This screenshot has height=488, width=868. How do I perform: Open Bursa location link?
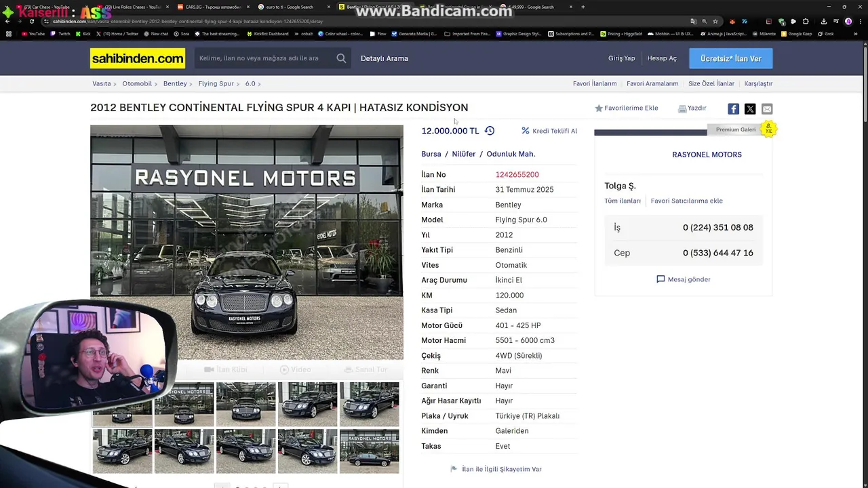coord(431,154)
